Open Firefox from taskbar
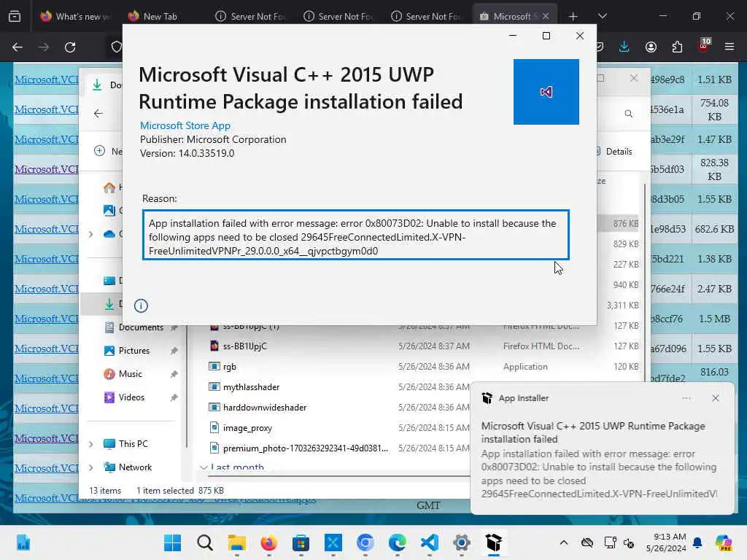 tap(269, 542)
